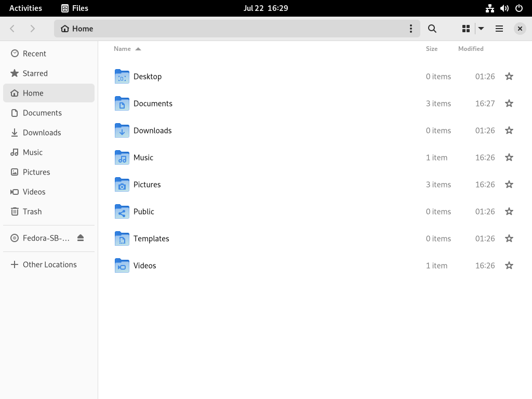Open Videos in the sidebar
This screenshot has height=399, width=532.
(49, 192)
